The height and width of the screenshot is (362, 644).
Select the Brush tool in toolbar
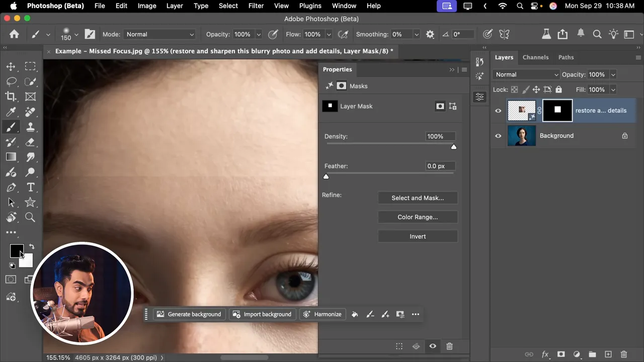(11, 127)
